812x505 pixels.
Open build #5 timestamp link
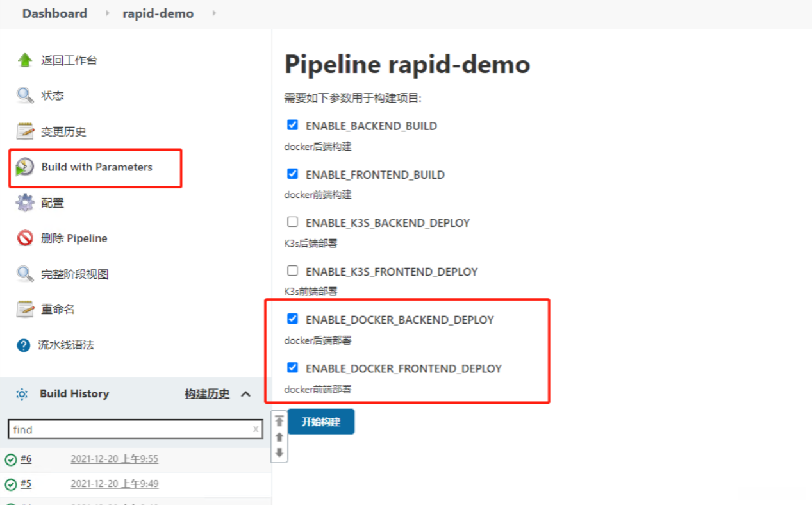(x=114, y=484)
